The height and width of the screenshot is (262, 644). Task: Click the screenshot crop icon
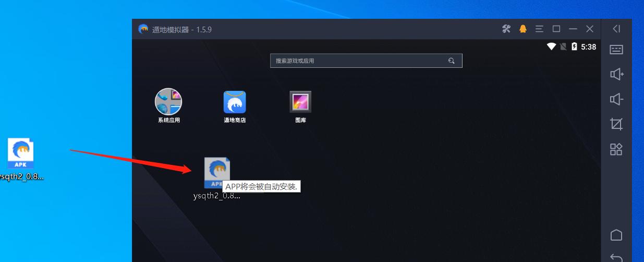(x=616, y=124)
